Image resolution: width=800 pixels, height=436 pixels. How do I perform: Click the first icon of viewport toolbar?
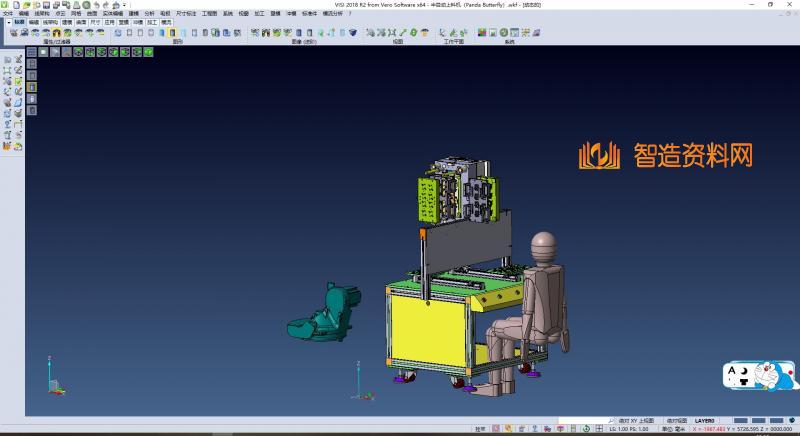point(32,51)
